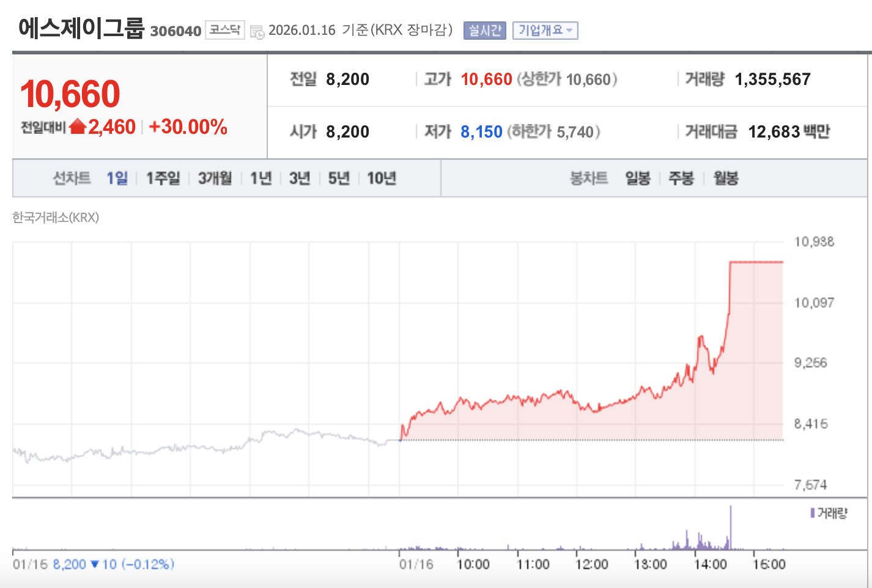The height and width of the screenshot is (588, 872).
Task: Show the 3개월 line chart
Action: [215, 178]
